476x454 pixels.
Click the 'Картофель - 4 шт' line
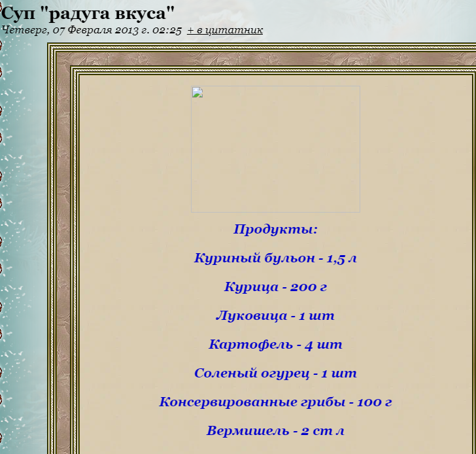point(275,345)
